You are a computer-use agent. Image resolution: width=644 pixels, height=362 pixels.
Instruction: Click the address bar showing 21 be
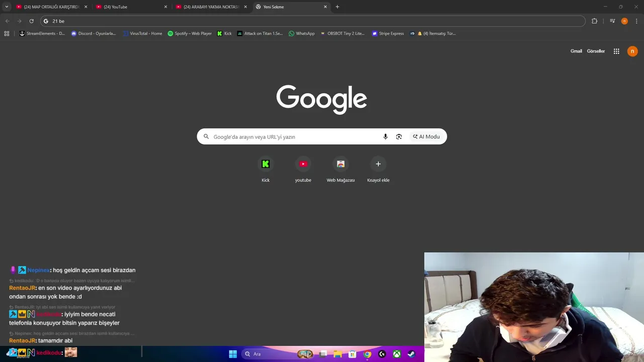click(312, 21)
